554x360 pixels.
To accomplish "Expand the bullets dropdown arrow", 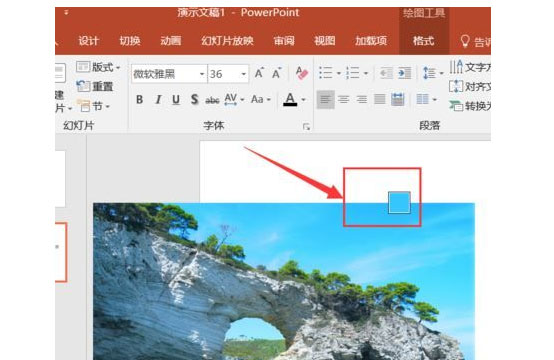I will (x=339, y=73).
